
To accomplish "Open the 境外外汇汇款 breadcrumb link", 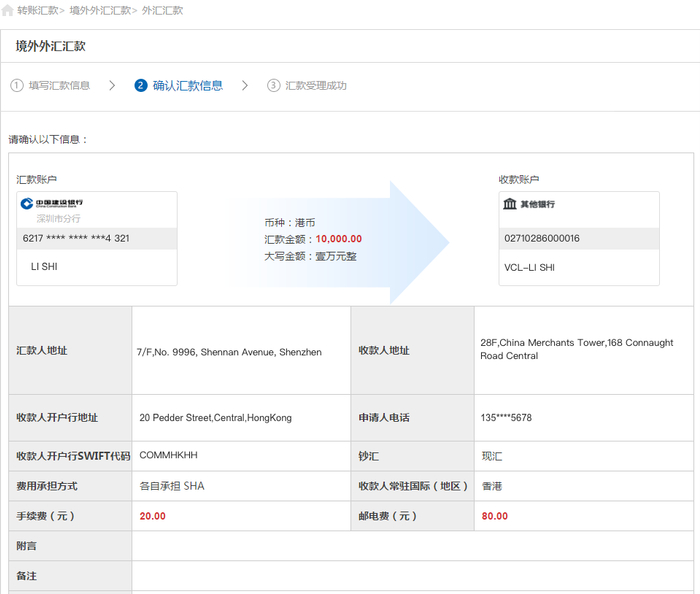I will [100, 10].
